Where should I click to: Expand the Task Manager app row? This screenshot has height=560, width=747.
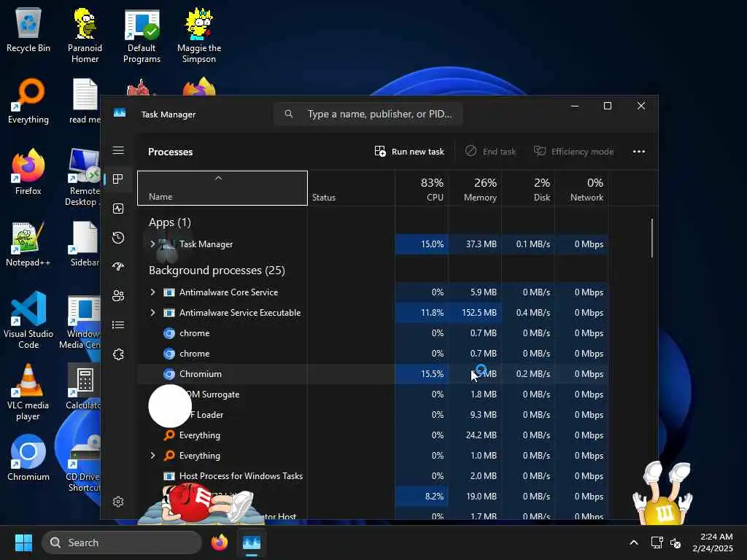point(152,244)
